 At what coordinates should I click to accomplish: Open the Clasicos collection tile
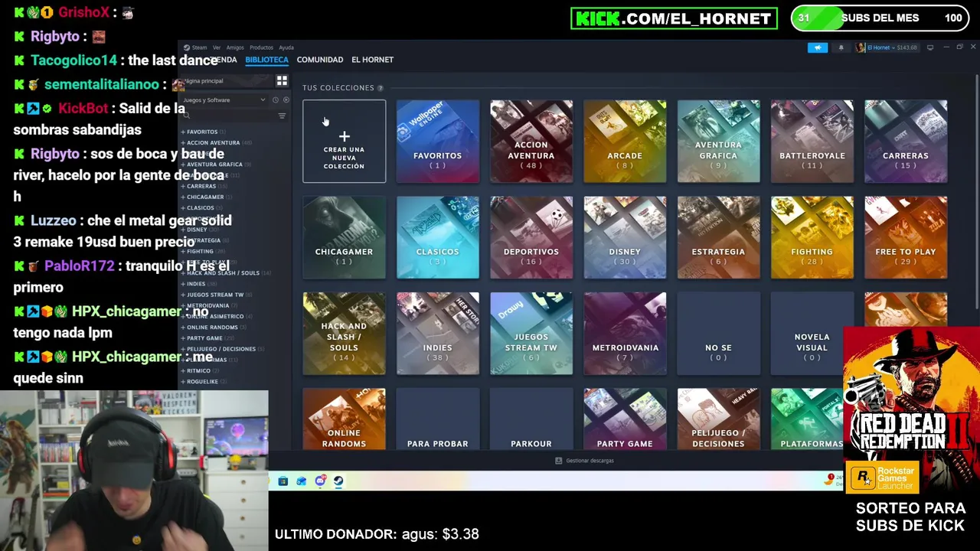(438, 237)
